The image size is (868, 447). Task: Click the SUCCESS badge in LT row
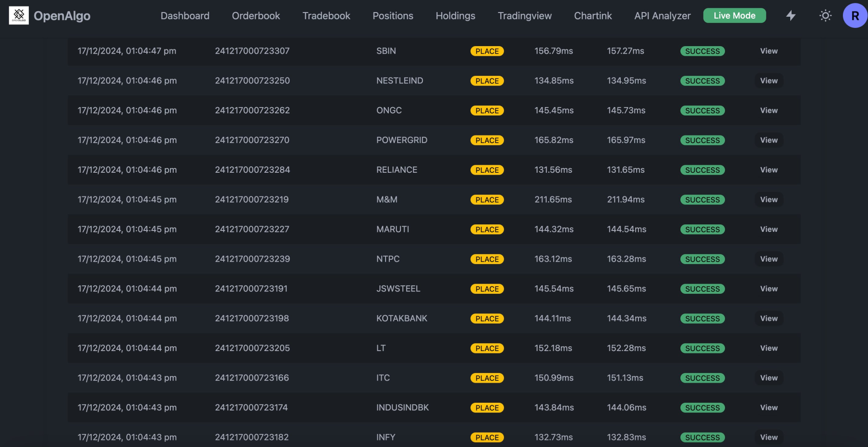(x=702, y=348)
